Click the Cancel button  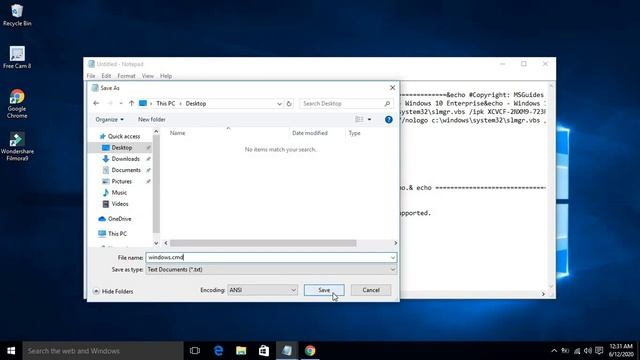pyautogui.click(x=371, y=290)
